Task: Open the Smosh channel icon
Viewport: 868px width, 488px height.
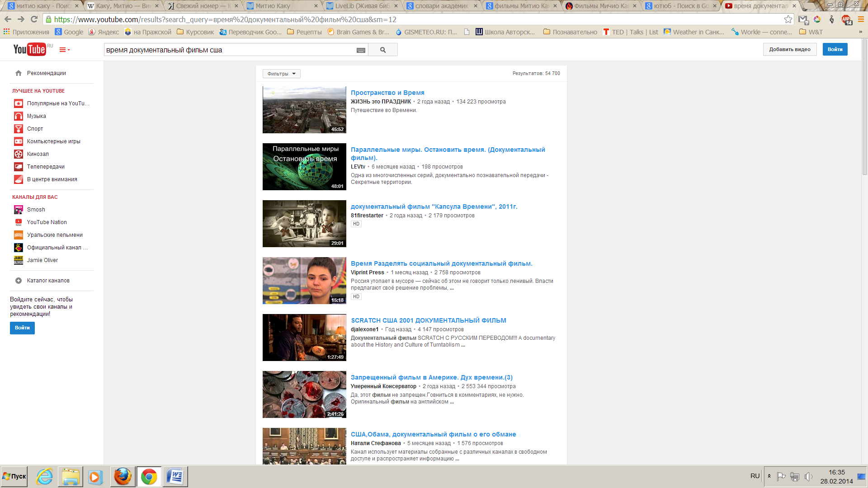Action: (x=19, y=210)
